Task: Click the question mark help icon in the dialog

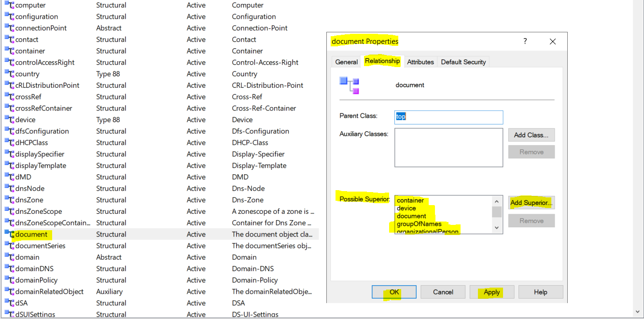Action: point(525,42)
